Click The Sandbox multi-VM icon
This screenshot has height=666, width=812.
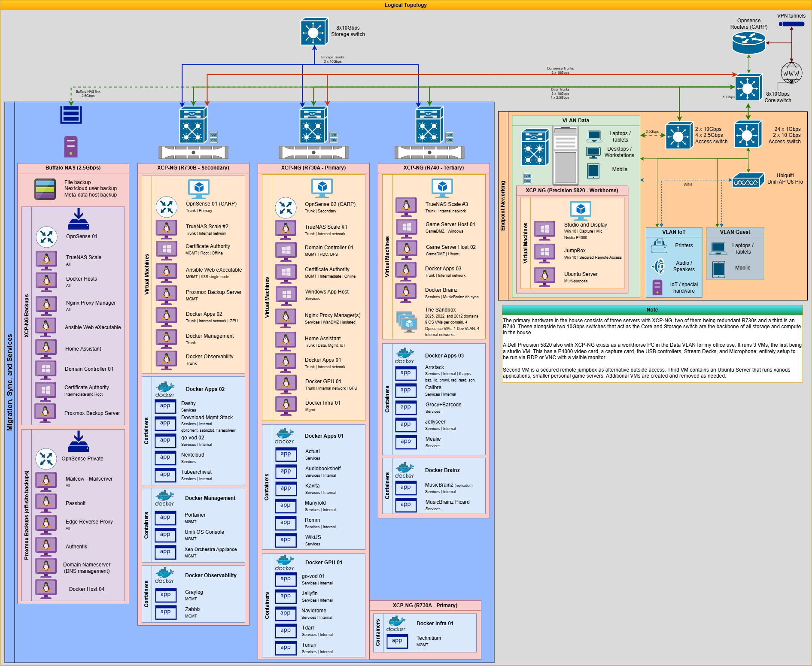(x=407, y=322)
